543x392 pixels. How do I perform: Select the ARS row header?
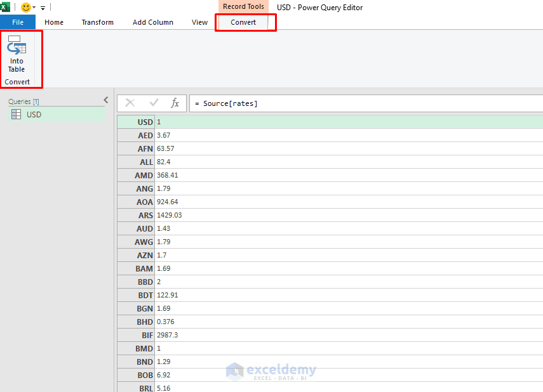[x=136, y=215]
